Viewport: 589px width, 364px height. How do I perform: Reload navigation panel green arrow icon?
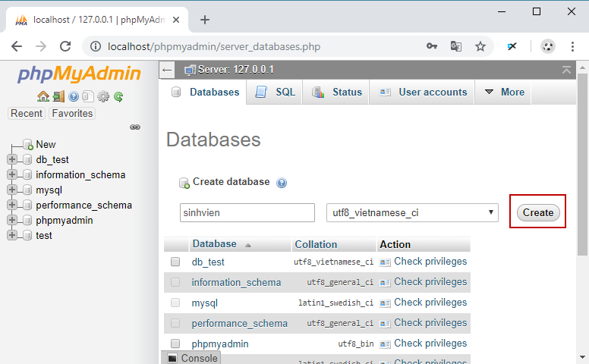coord(118,97)
